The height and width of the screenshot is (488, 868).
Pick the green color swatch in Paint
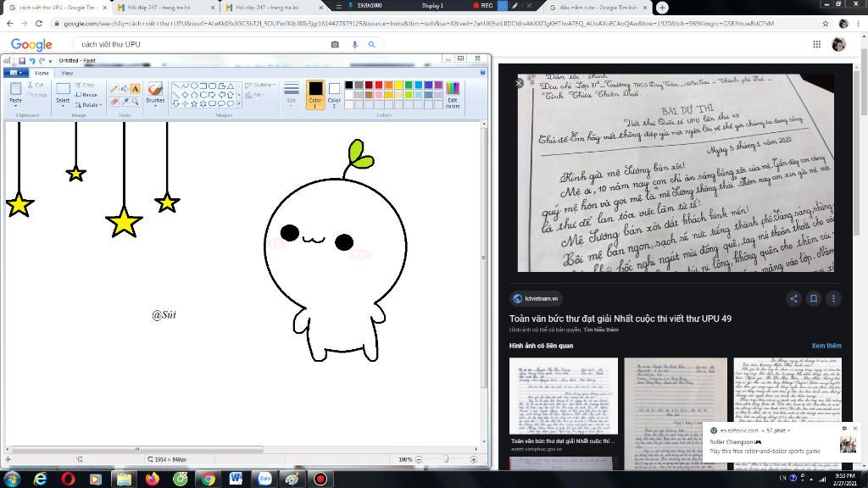(409, 85)
